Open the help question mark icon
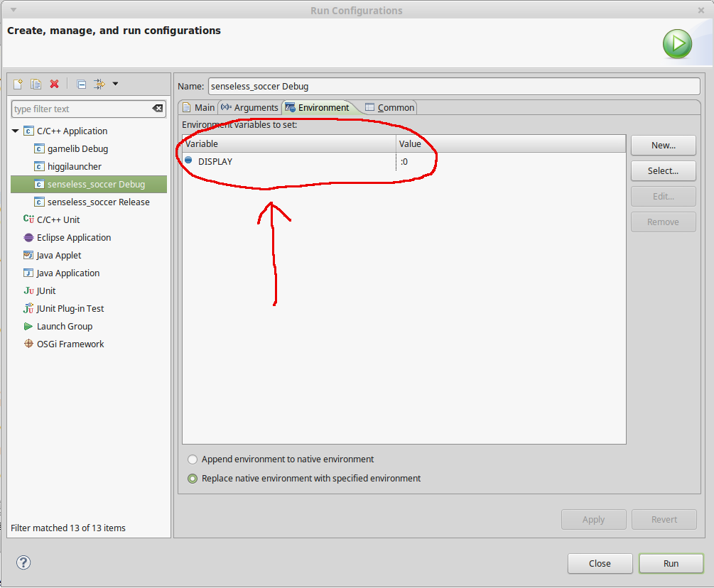This screenshot has height=588, width=714. coord(23,562)
